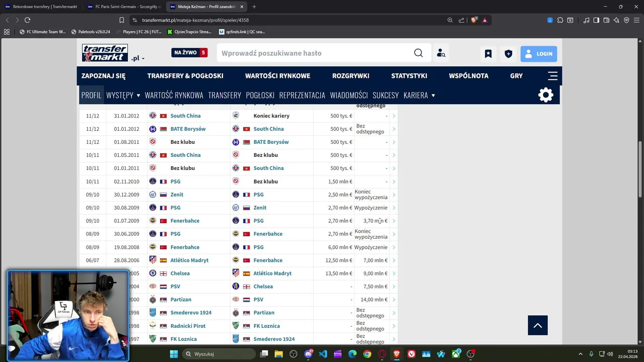Click the shield plus icon
This screenshot has height=362, width=644.
pyautogui.click(x=508, y=54)
